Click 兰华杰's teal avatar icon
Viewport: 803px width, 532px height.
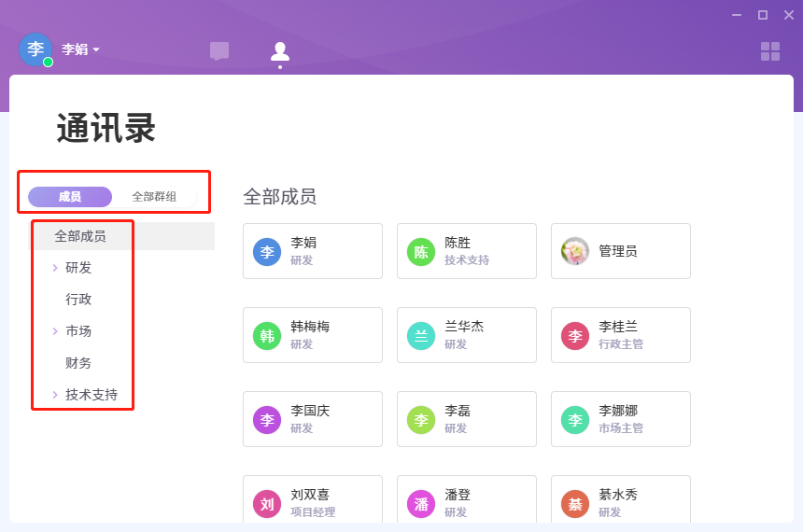pos(421,335)
